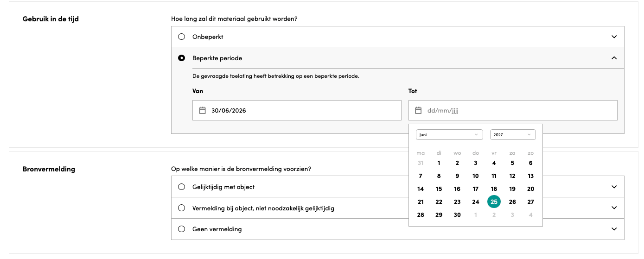Open the juni month dropdown

click(449, 134)
